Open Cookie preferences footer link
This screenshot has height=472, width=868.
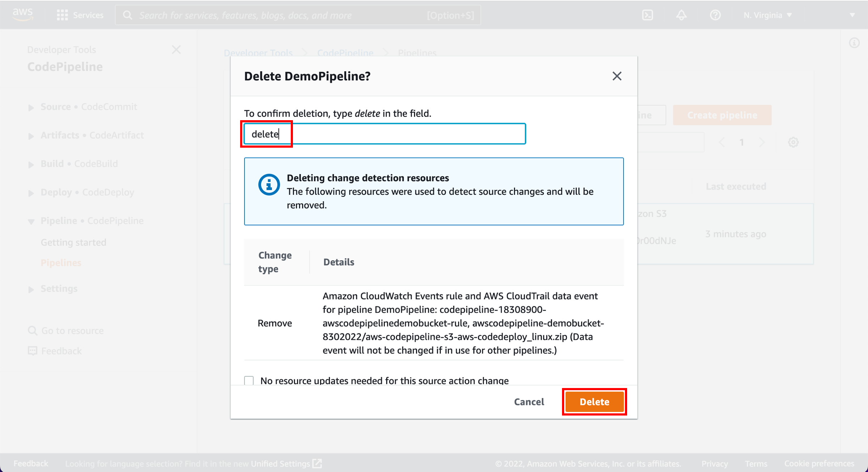point(819,464)
